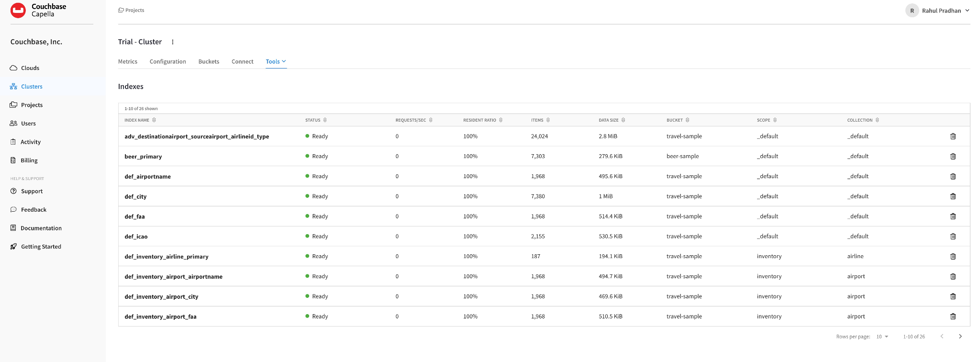The width and height of the screenshot is (980, 362).
Task: Sort by Scope column header
Action: (775, 120)
